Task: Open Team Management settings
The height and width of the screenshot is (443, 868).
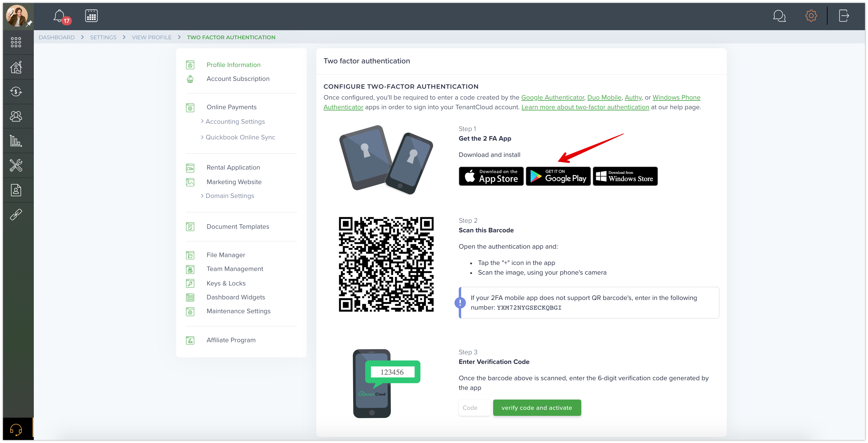Action: tap(235, 269)
